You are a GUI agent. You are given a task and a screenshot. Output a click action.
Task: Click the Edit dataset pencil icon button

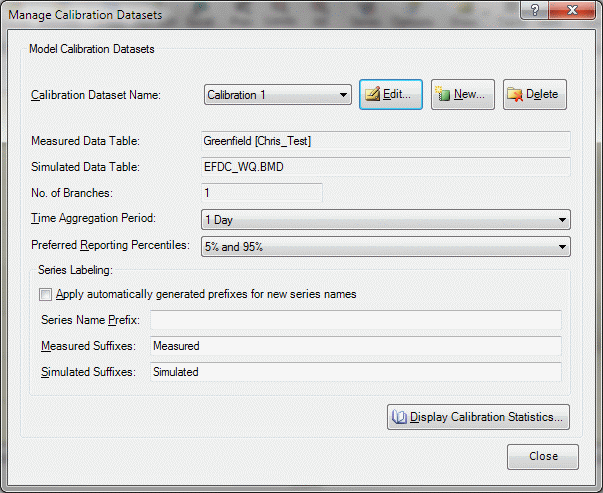click(391, 95)
